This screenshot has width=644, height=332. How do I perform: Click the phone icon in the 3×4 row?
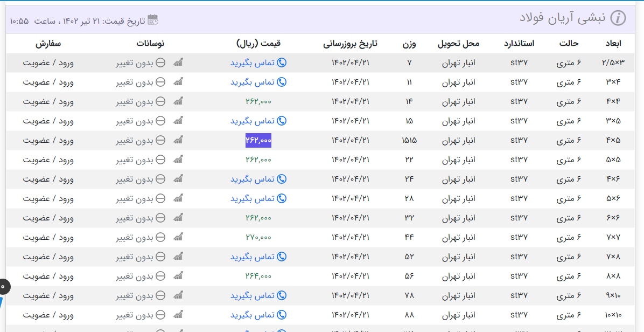point(281,82)
